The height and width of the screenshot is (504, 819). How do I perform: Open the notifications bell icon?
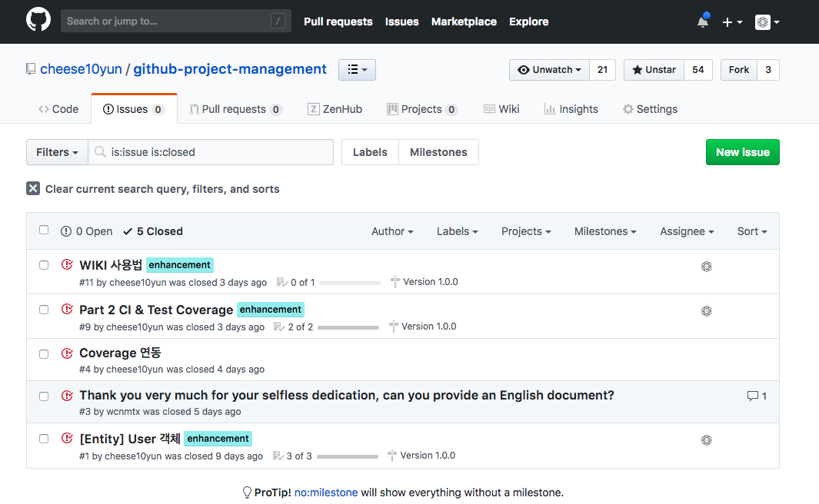click(x=703, y=22)
